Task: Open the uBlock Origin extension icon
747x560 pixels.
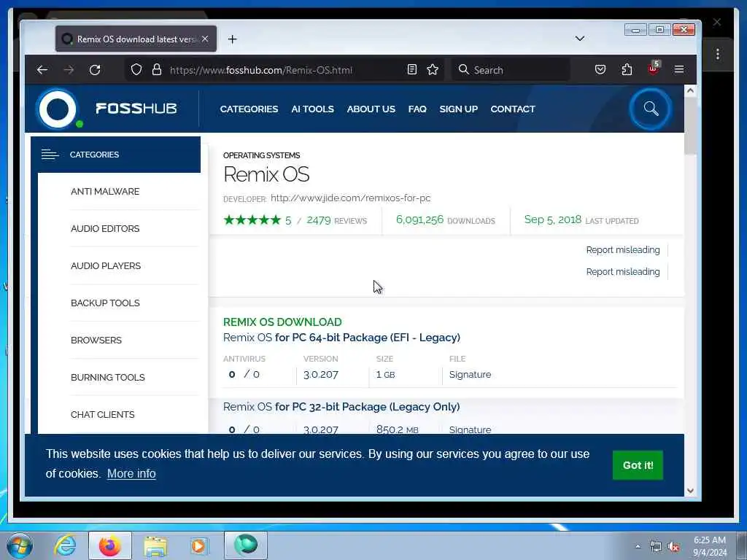Action: (653, 69)
